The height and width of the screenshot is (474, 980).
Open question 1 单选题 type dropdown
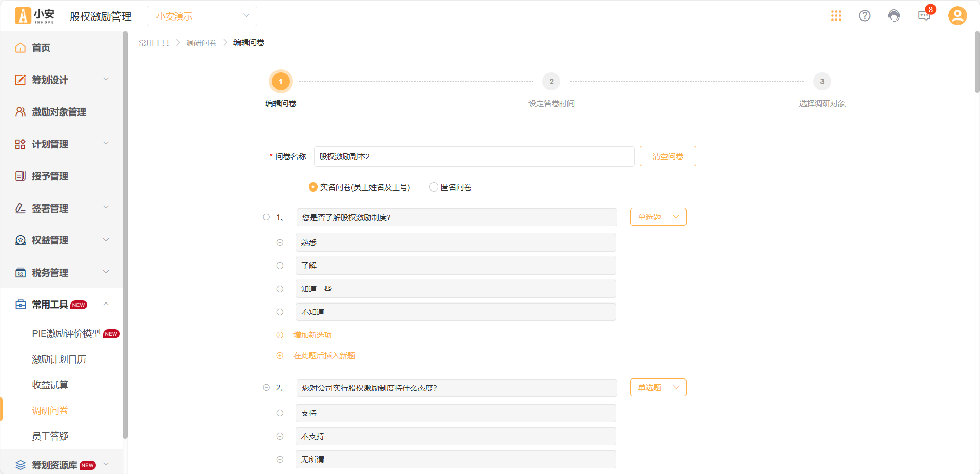pyautogui.click(x=658, y=217)
